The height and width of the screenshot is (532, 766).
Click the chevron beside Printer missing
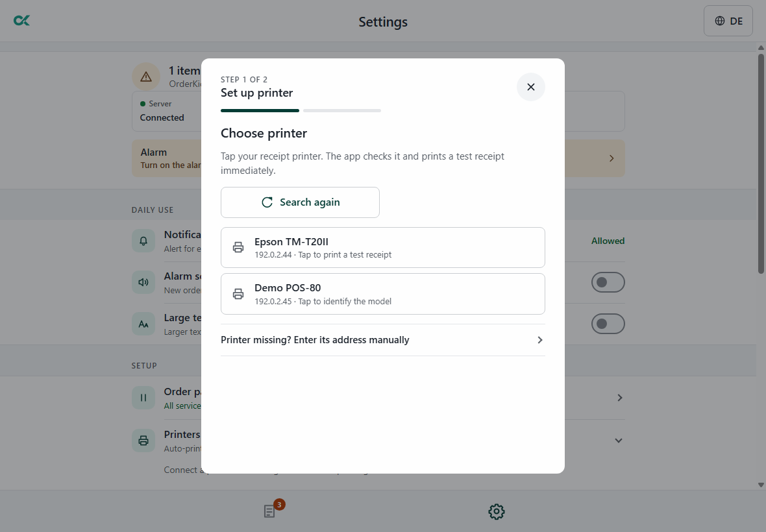point(540,340)
